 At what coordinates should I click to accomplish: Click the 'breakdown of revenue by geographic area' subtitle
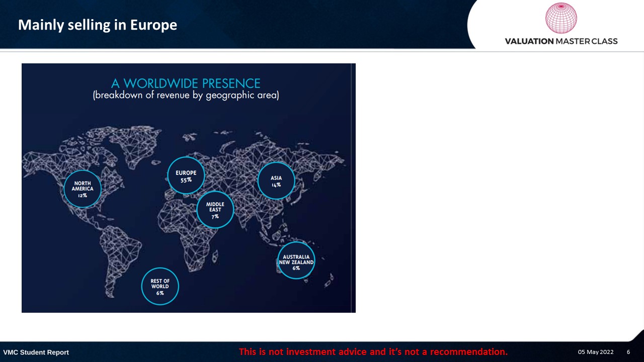point(186,95)
